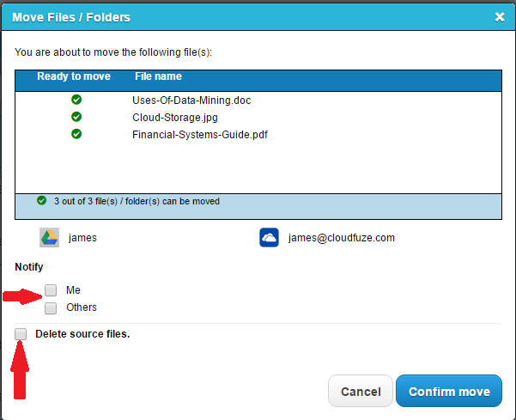This screenshot has width=516, height=420.
Task: Click the james@cloudfuze.com destination account label
Action: [x=341, y=238]
